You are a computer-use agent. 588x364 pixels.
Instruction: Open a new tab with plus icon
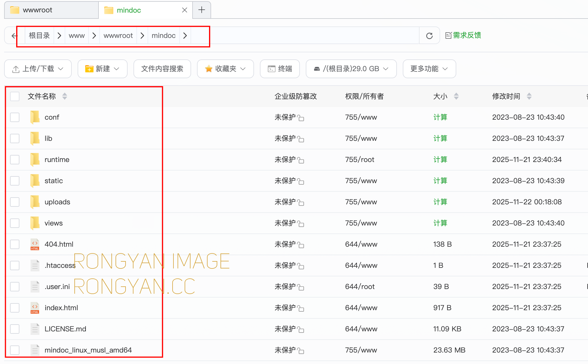[202, 10]
